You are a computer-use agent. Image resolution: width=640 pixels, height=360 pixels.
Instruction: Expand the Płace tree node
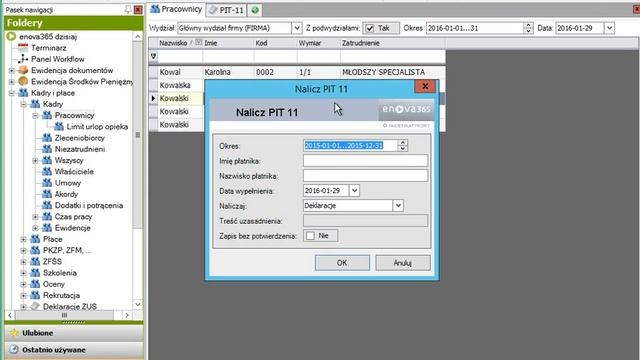(24, 239)
